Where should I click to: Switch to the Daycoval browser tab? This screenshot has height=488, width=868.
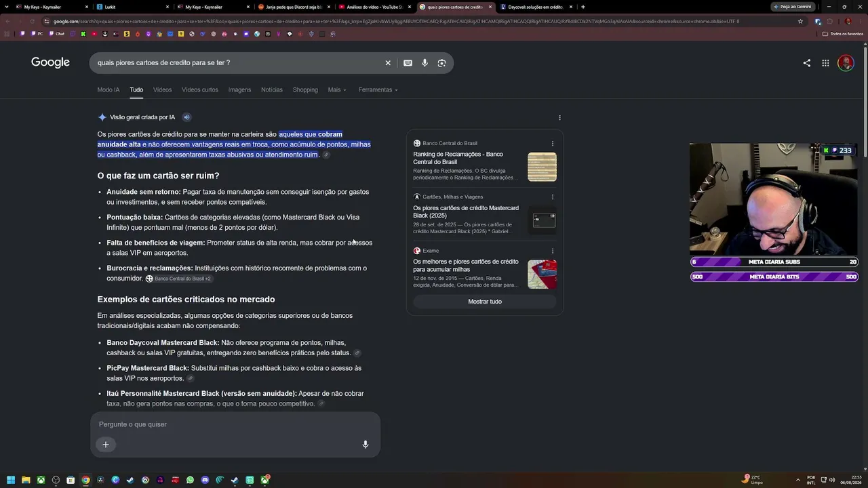click(x=536, y=7)
